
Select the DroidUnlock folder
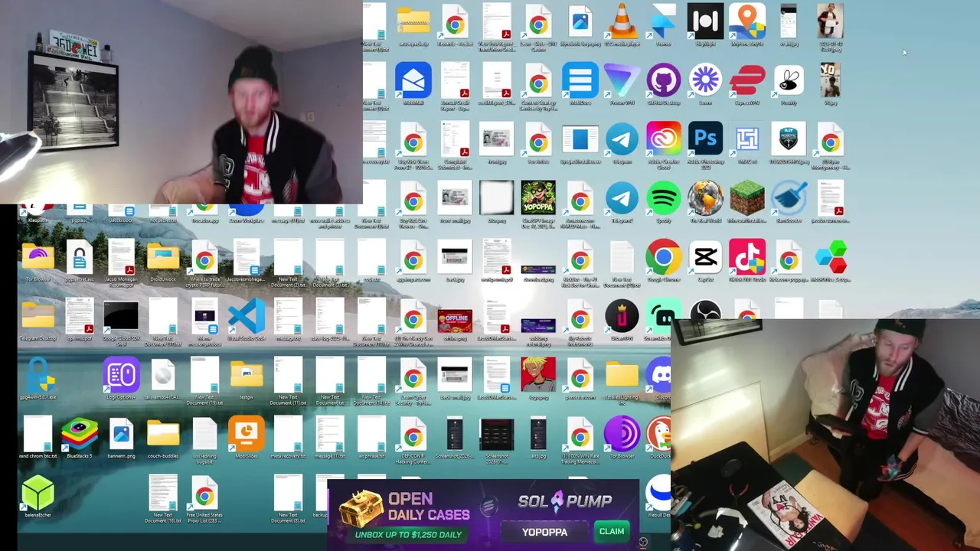[162, 258]
